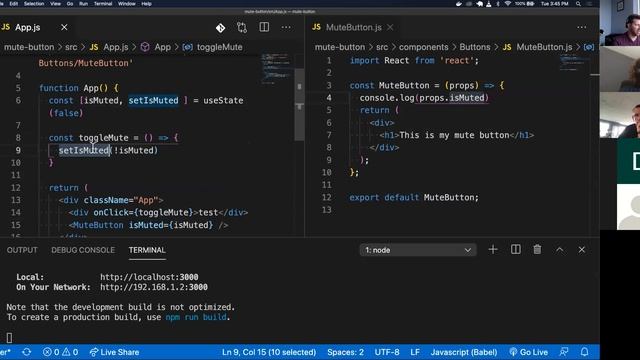The image size is (640, 360).
Task: Open warnings count in status bar
Action: click(70, 352)
